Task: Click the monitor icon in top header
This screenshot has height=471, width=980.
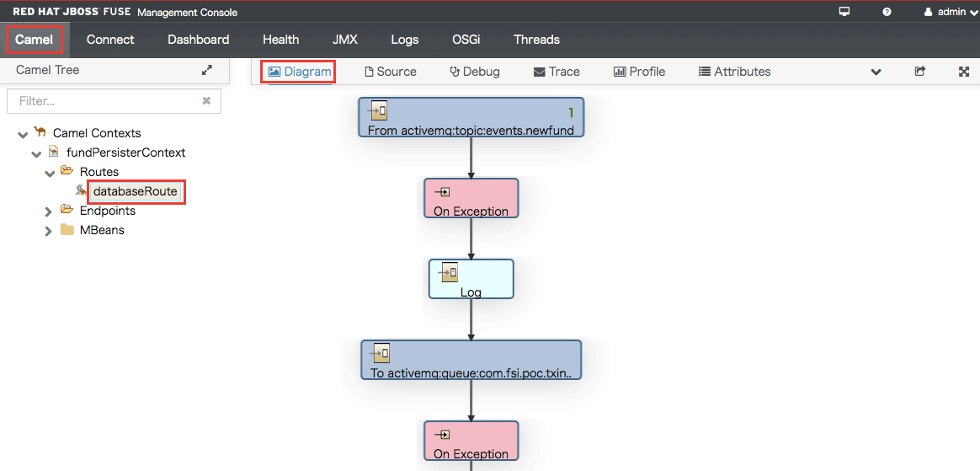Action: 845,11
